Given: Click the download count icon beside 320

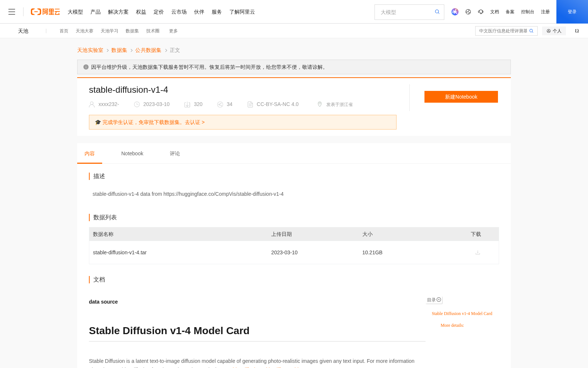Looking at the screenshot, I should click(187, 105).
